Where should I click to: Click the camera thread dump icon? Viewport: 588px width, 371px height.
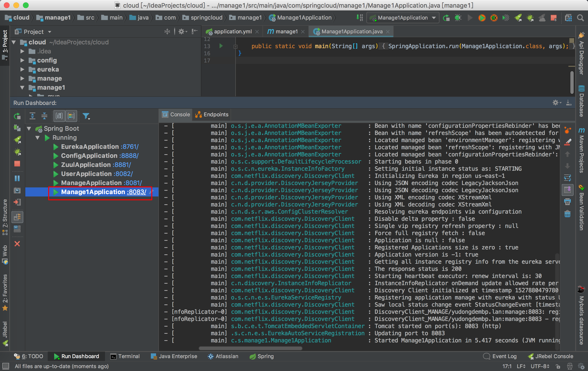(17, 190)
